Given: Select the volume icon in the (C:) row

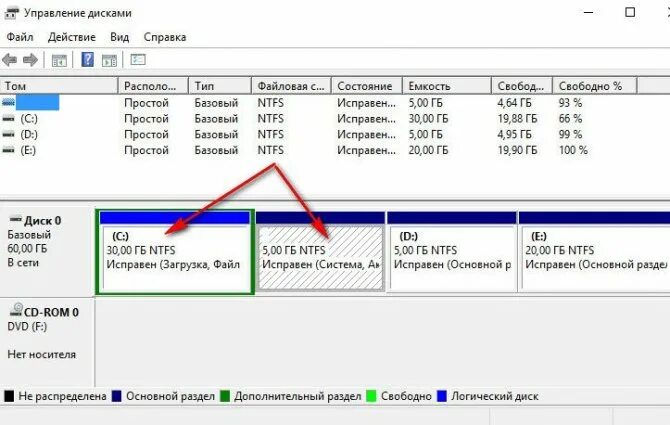Looking at the screenshot, I should click(9, 119).
